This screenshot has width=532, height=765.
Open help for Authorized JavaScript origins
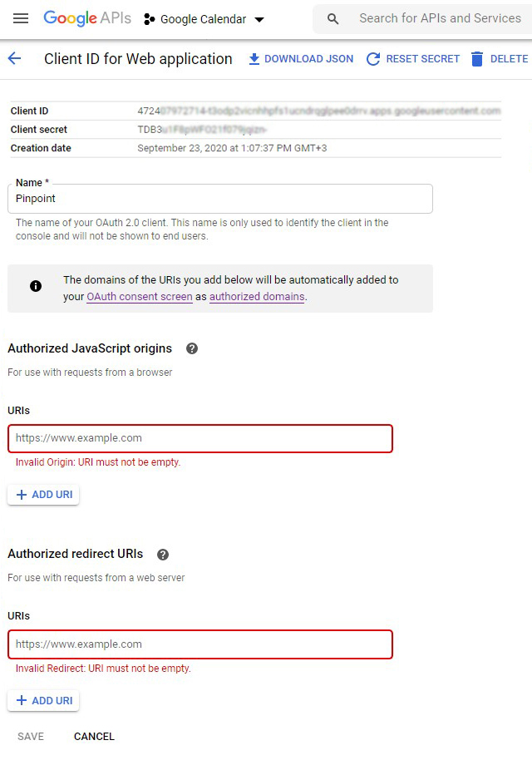(x=192, y=348)
